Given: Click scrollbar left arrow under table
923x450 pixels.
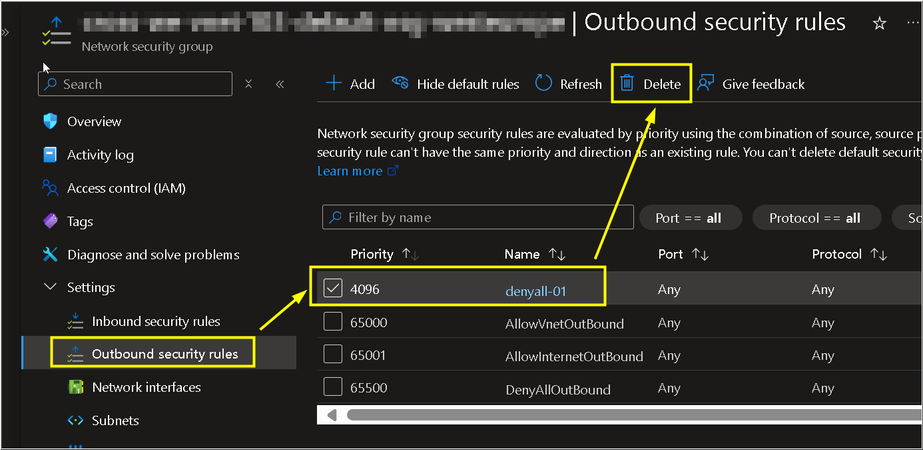Looking at the screenshot, I should (331, 415).
